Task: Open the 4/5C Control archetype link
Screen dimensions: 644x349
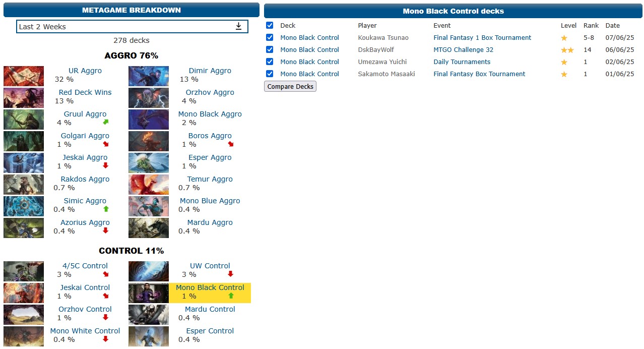Action: 85,266
